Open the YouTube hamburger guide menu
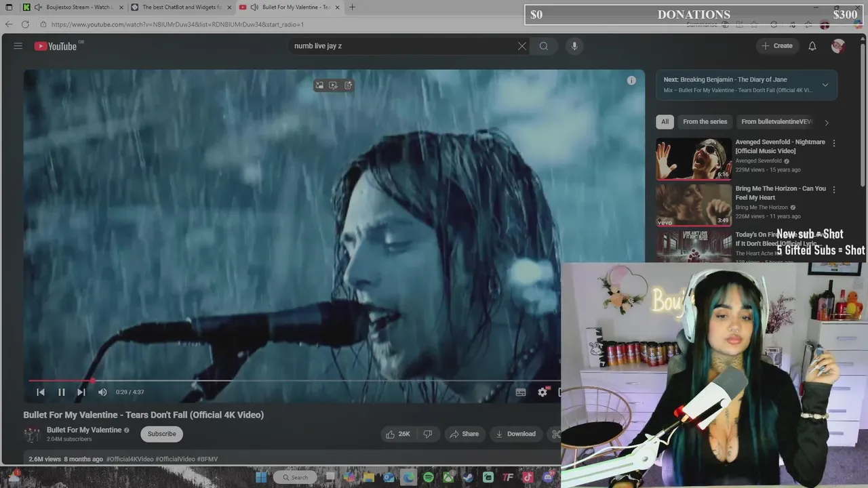 coord(18,46)
